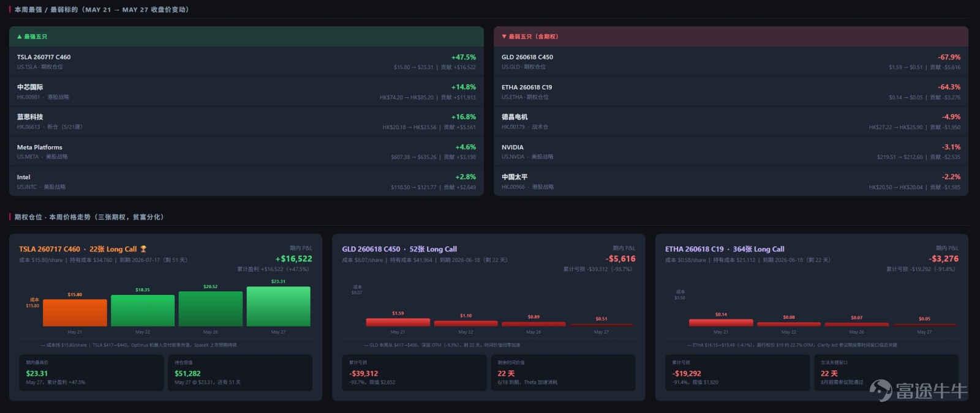Open the 持仓现值 $51,282 card

pyautogui.click(x=240, y=373)
